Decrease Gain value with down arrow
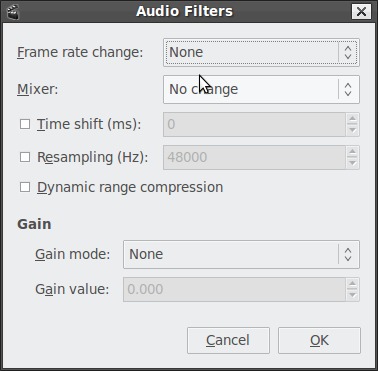Image resolution: width=378 pixels, height=371 pixels. coord(353,295)
